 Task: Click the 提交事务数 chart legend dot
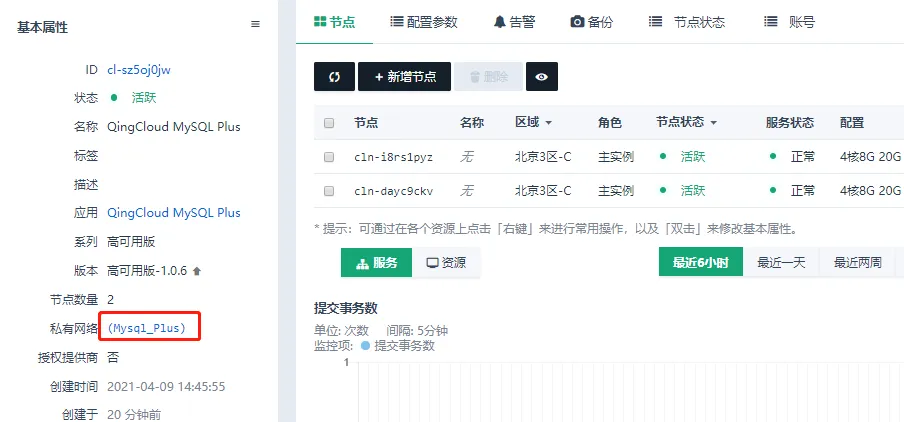click(x=365, y=346)
